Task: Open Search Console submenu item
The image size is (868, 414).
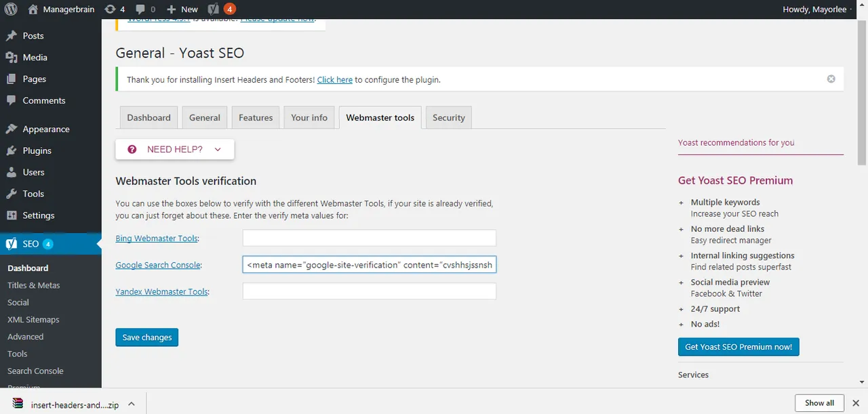Action: click(35, 371)
